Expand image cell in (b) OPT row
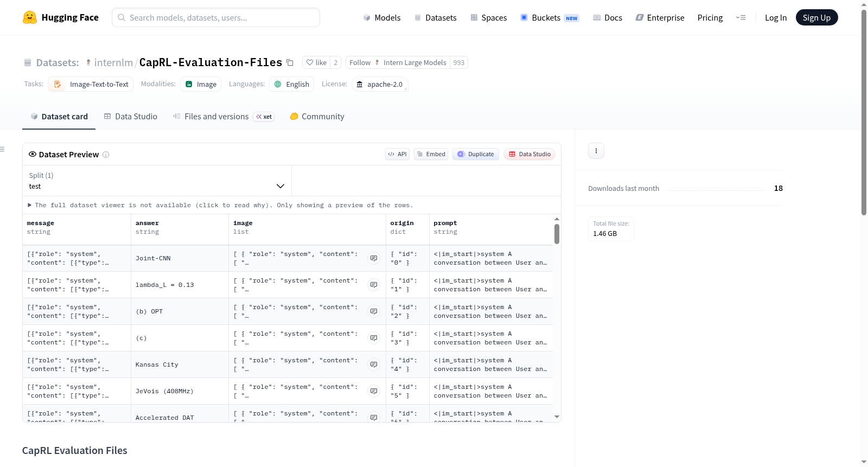Image resolution: width=868 pixels, height=467 pixels. point(374,311)
